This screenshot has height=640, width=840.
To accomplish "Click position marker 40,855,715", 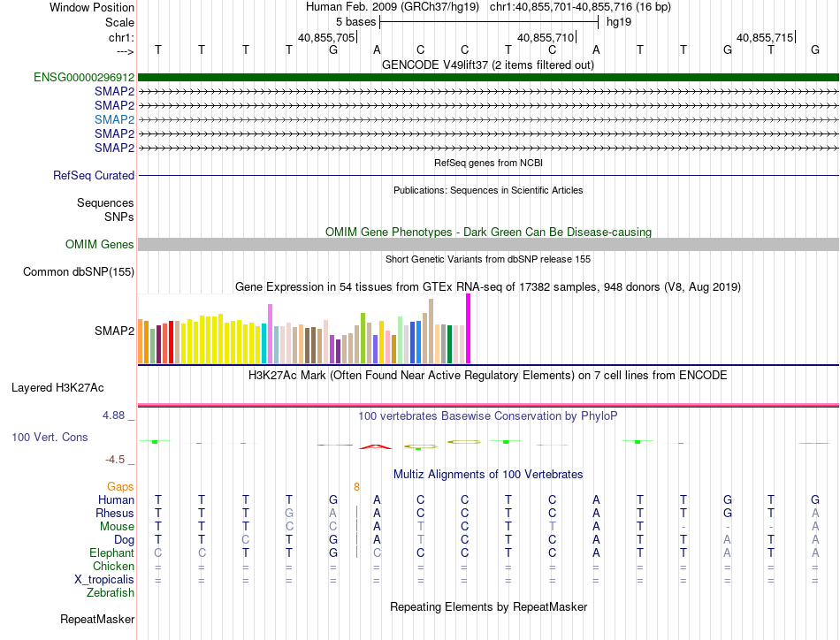I will (765, 37).
